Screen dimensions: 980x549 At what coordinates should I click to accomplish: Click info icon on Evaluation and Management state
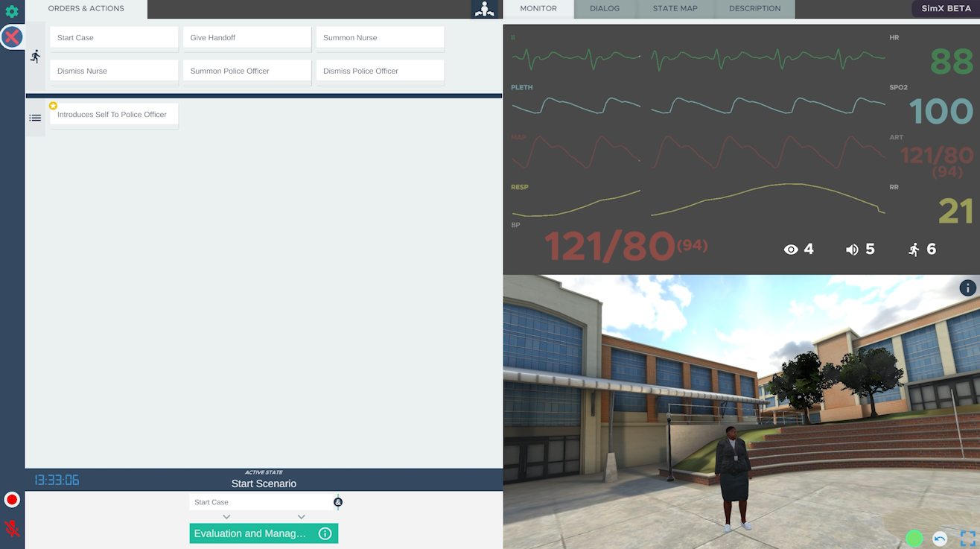pyautogui.click(x=325, y=533)
